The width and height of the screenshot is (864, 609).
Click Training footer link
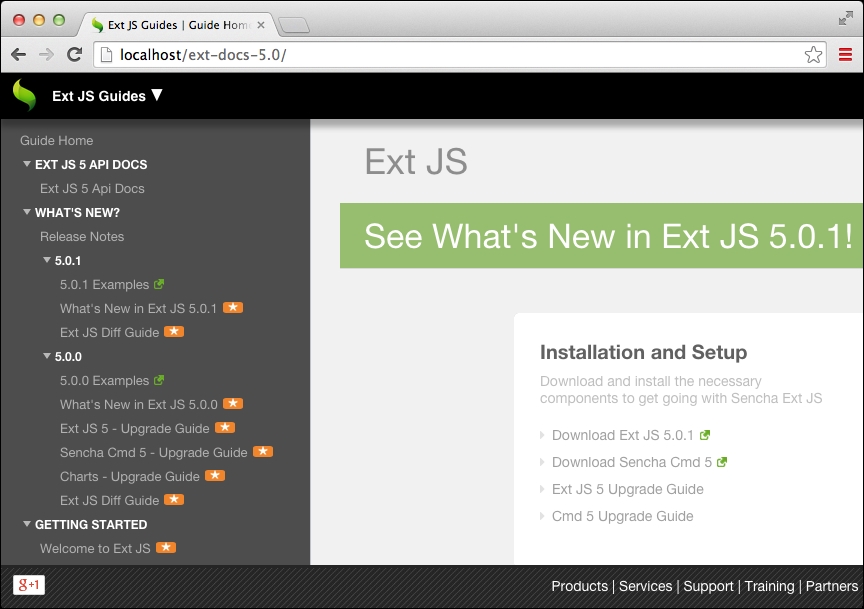click(x=770, y=586)
